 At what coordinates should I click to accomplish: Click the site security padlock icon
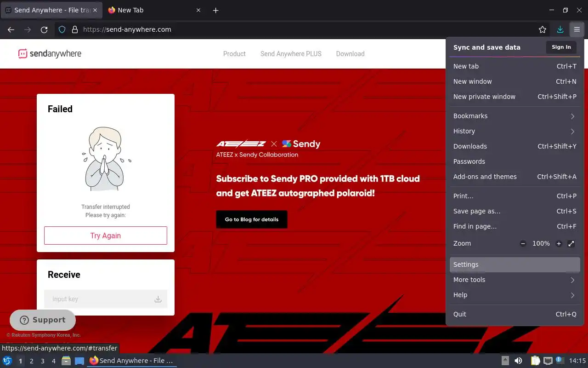(x=75, y=29)
